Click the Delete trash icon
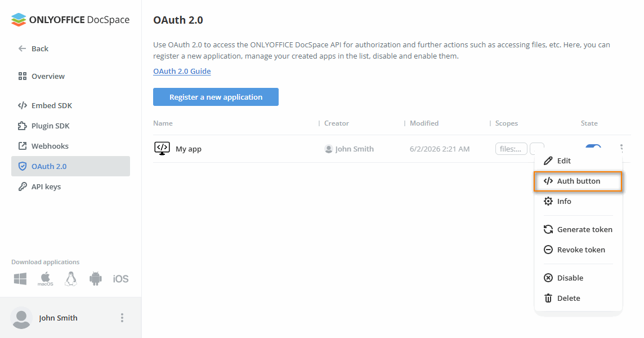644x338 pixels. (x=548, y=298)
